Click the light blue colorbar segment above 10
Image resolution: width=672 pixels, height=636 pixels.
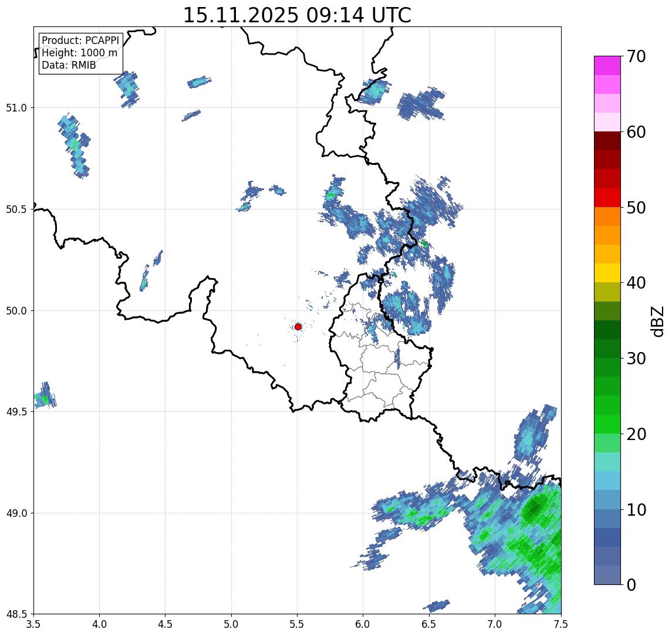(607, 499)
